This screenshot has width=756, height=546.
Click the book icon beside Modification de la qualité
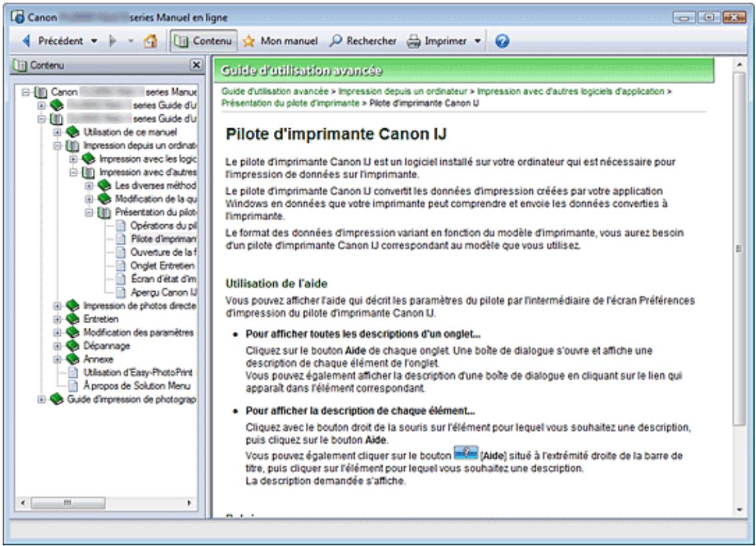[x=104, y=198]
